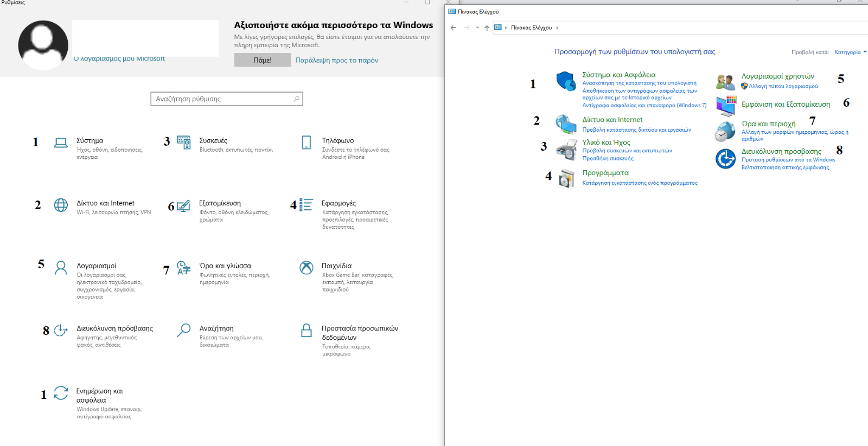Open the recent locations dropdown arrow
The width and height of the screenshot is (868, 446).
pyautogui.click(x=477, y=28)
